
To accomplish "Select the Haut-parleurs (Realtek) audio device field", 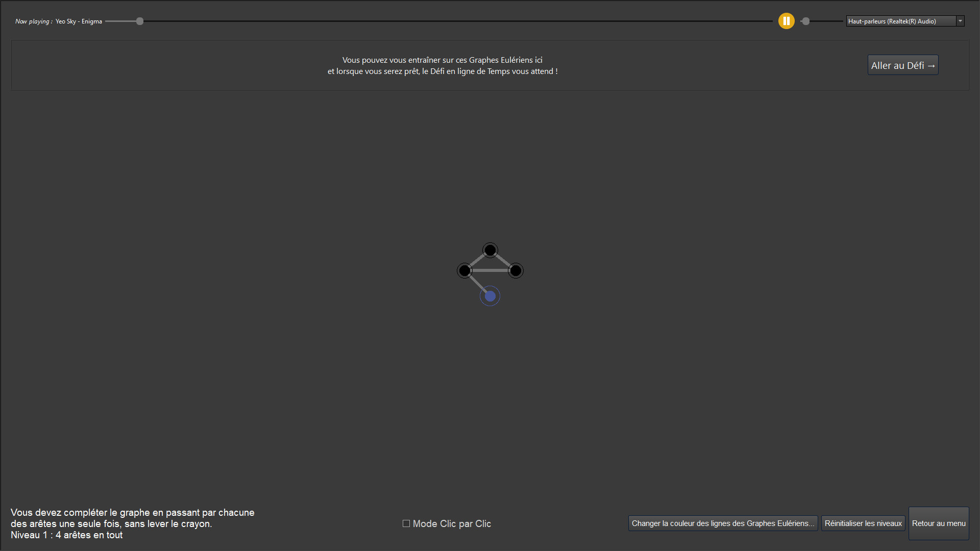I will point(901,21).
